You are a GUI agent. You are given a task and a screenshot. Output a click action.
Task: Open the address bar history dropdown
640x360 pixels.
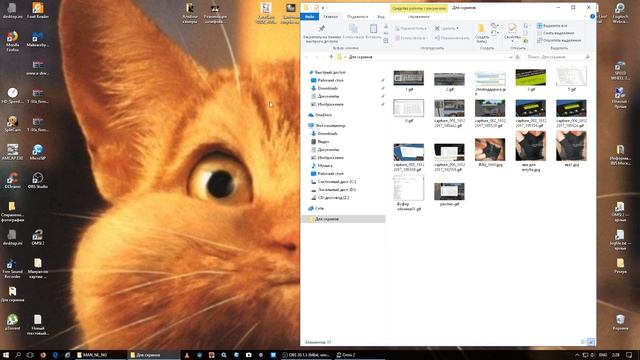coord(511,57)
